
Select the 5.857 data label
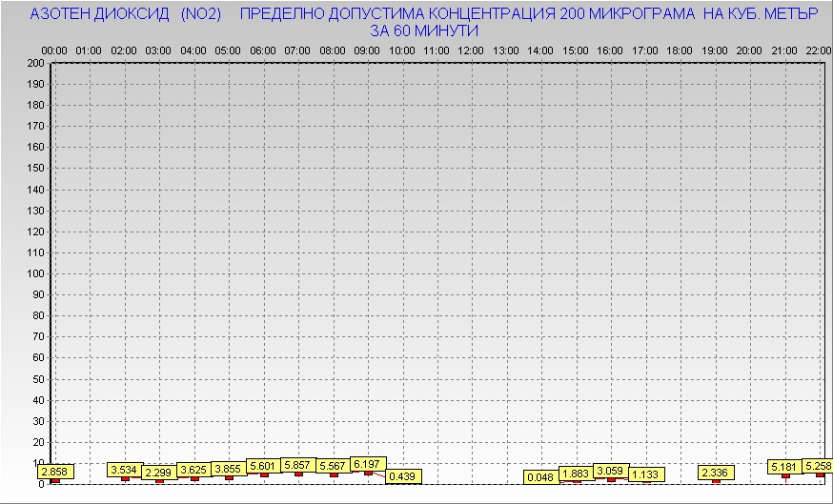(298, 464)
